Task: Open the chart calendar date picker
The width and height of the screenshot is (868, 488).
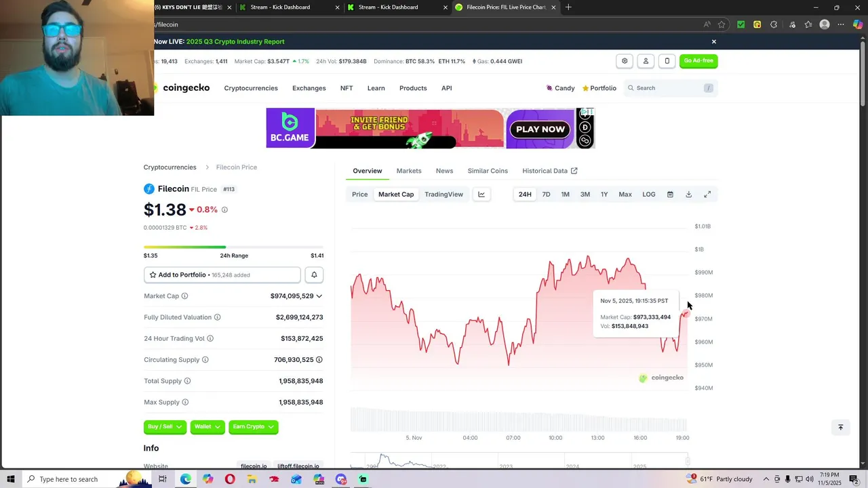Action: click(x=670, y=195)
